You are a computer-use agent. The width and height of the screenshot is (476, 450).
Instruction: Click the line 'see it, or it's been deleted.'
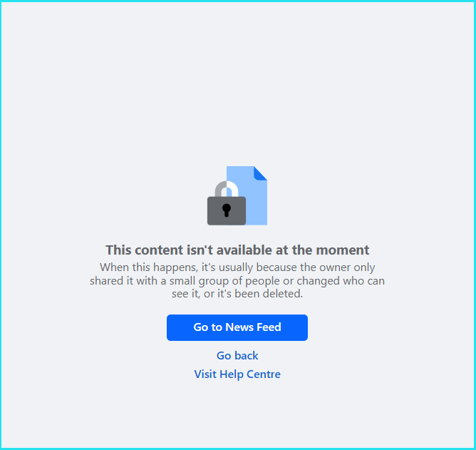(237, 294)
